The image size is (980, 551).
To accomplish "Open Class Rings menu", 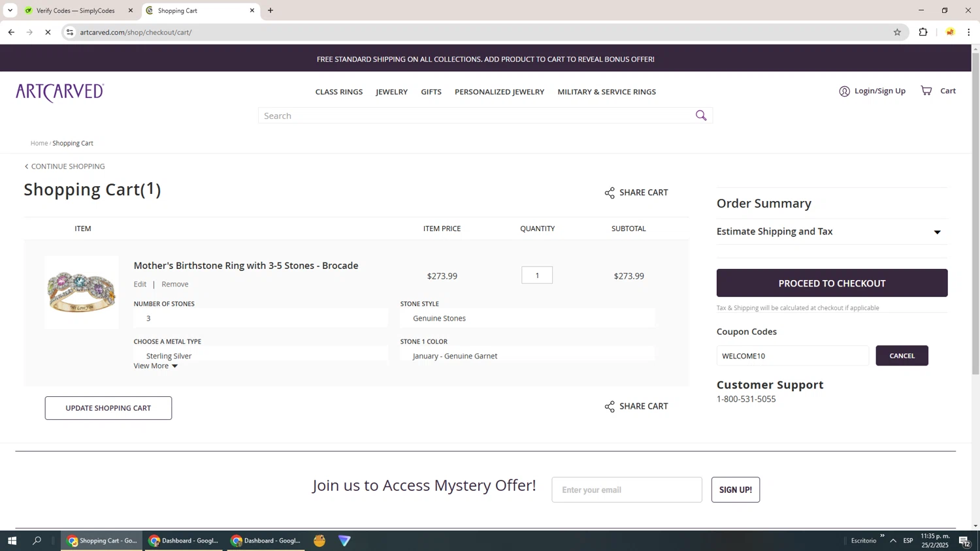I will [x=338, y=91].
